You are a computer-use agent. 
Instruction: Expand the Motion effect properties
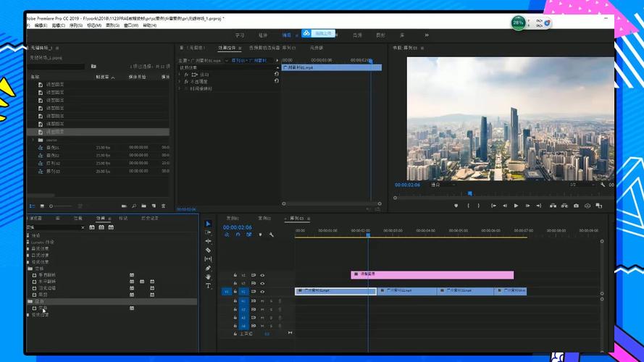coord(180,74)
